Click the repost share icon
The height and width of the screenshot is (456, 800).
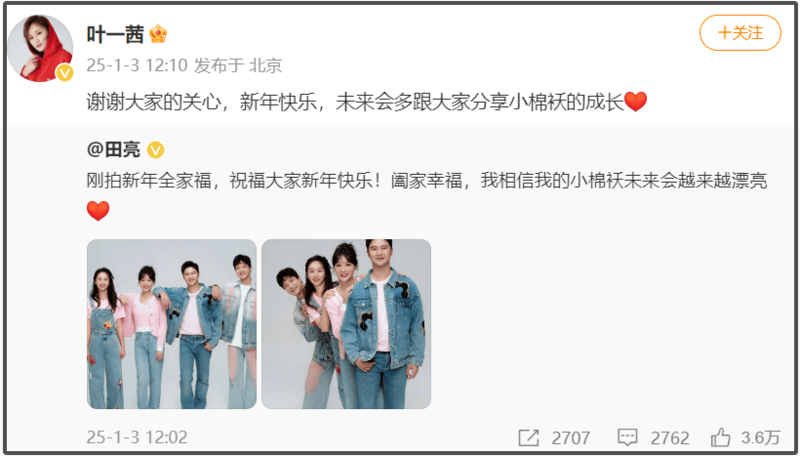pos(529,438)
